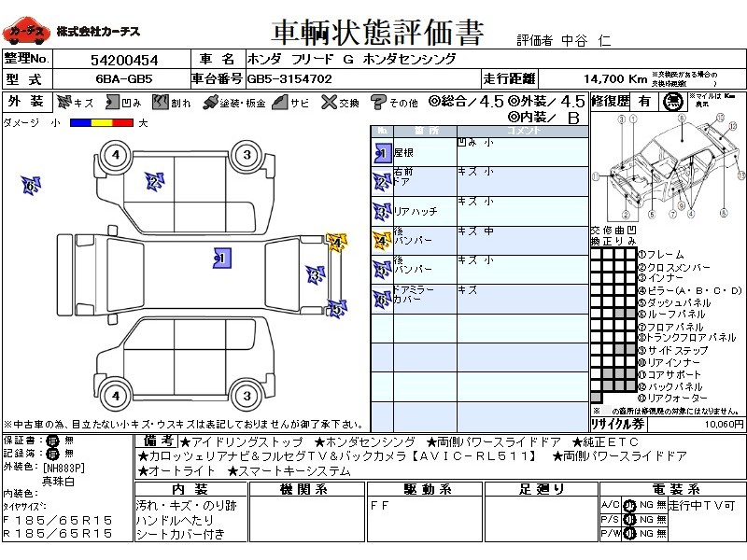Image resolution: width=747 pixels, height=560 pixels.
Task: Select the circled 有 mark for 保証書
Action: coord(52,441)
